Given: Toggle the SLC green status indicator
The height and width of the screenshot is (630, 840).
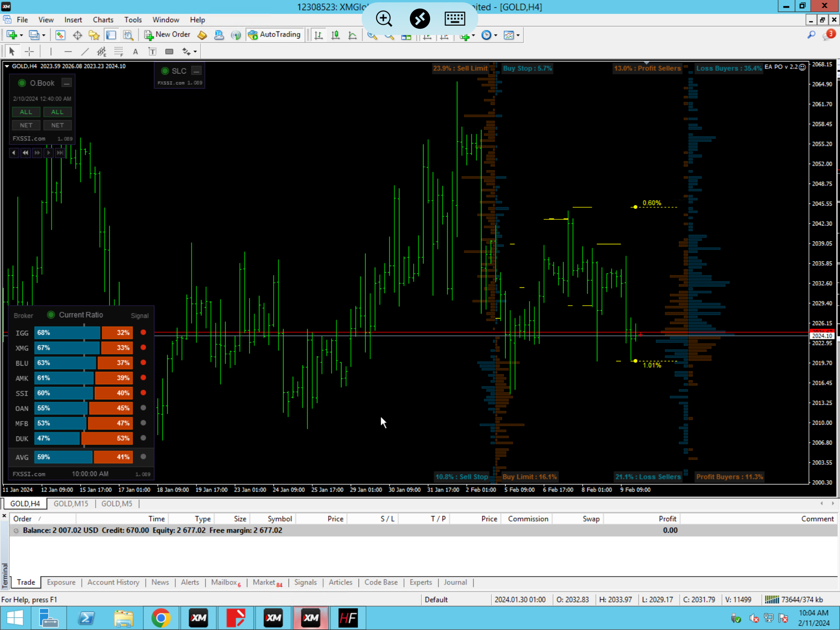Looking at the screenshot, I should click(x=165, y=71).
